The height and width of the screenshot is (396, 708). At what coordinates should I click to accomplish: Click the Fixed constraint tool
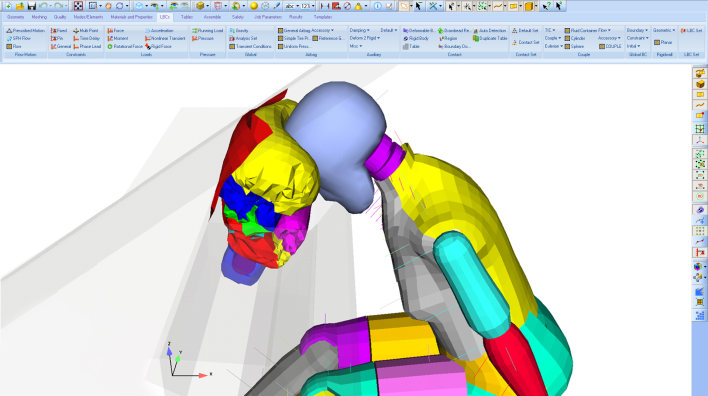[59, 30]
